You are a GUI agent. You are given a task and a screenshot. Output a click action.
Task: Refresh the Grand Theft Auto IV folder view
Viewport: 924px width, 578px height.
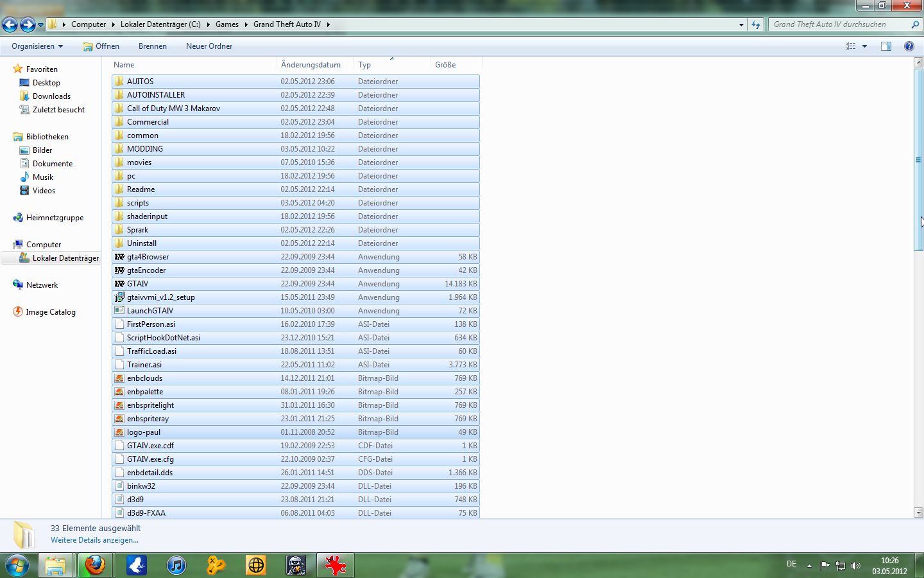[755, 24]
